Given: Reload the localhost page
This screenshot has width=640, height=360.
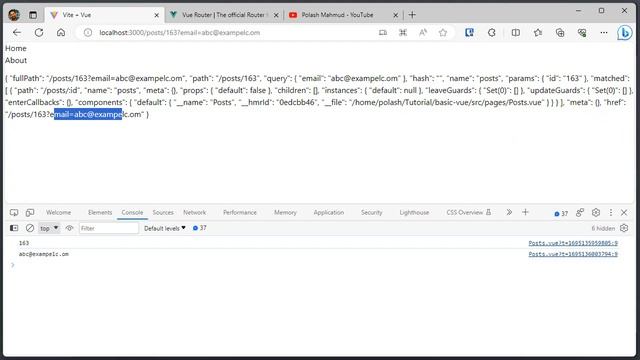Looking at the screenshot, I should (x=39, y=33).
